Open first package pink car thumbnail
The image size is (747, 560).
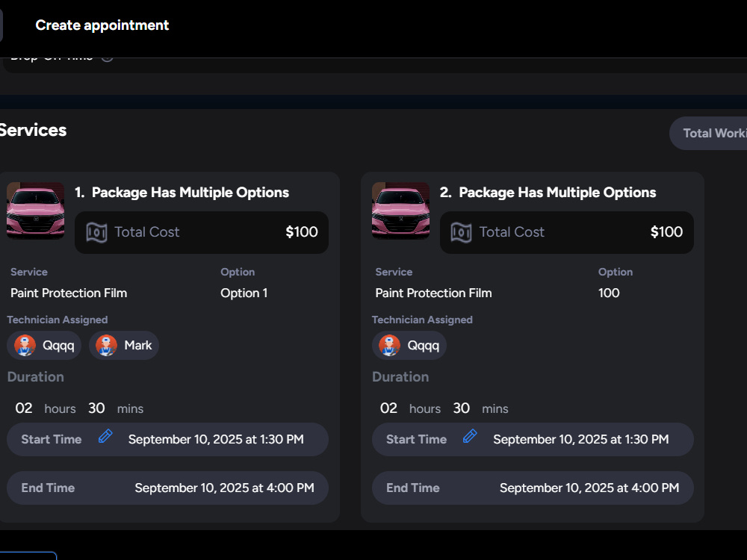[36, 211]
